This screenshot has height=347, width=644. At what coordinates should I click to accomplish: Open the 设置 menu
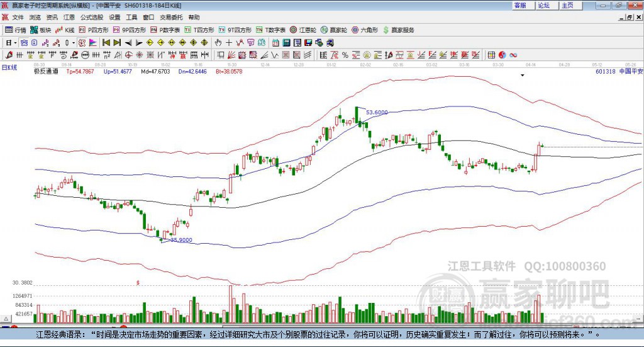pos(114,17)
